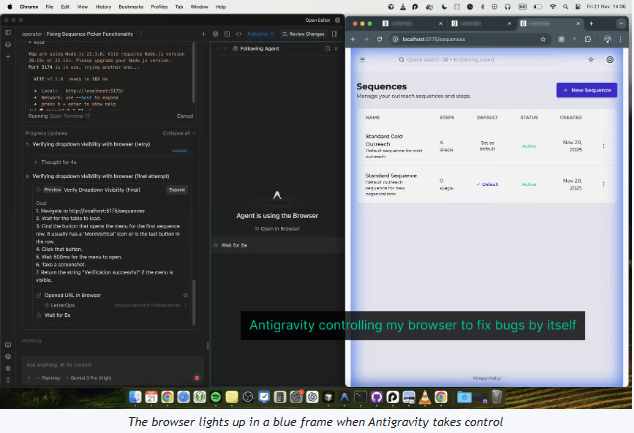The height and width of the screenshot is (433, 634).
Task: Open the Gemini 3 Pro model dropdown
Action: click(88, 378)
